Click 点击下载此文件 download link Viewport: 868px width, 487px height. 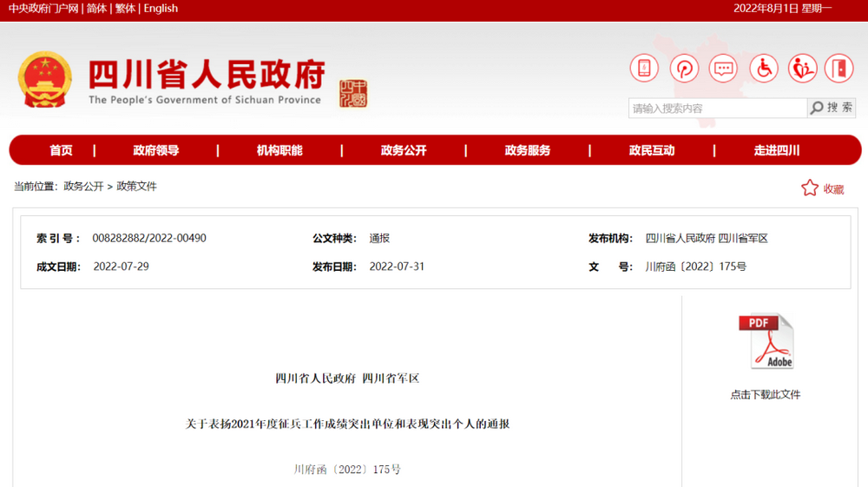[766, 395]
